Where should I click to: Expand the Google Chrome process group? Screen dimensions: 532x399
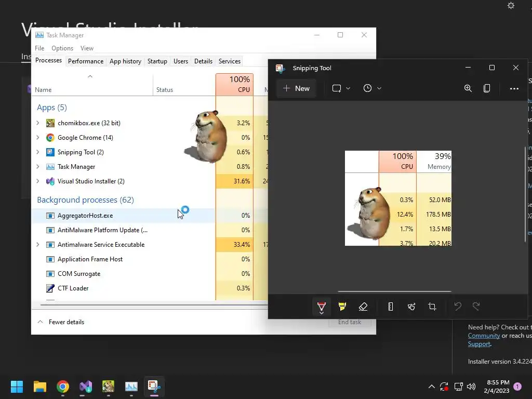coord(37,137)
